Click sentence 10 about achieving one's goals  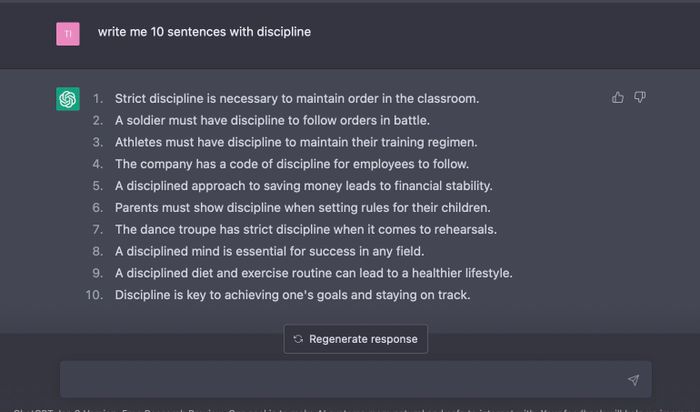tap(292, 295)
